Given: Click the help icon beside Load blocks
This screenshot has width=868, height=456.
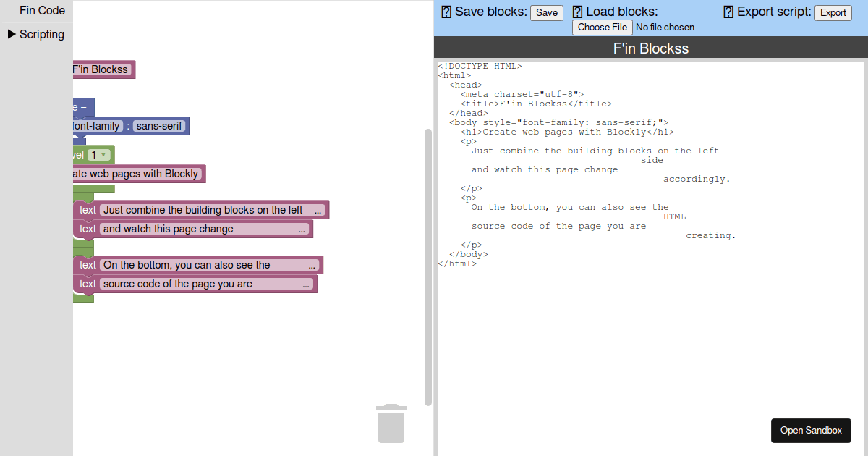Looking at the screenshot, I should coord(576,12).
